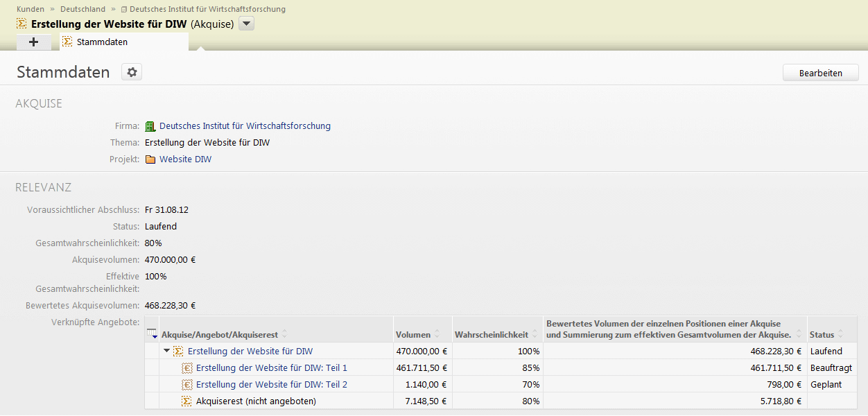Click the weighted volume cell 5.718,80 €
The height and width of the screenshot is (416, 868).
(x=675, y=401)
